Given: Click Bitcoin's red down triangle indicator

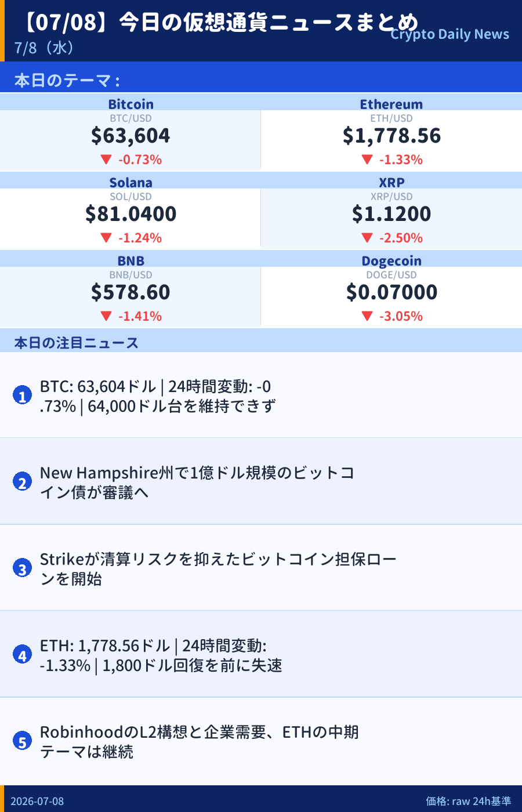Looking at the screenshot, I should click(x=106, y=159).
